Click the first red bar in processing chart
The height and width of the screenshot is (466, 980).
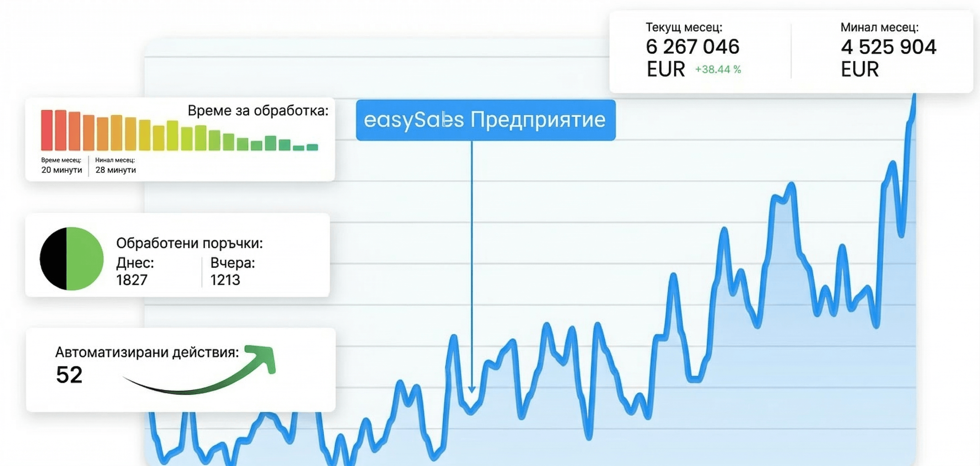click(47, 130)
